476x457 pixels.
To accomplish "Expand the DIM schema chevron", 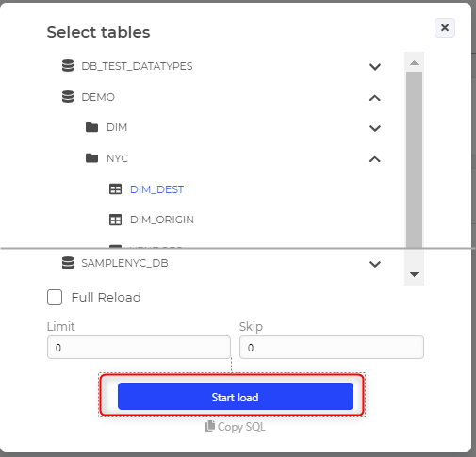I will click(x=375, y=128).
